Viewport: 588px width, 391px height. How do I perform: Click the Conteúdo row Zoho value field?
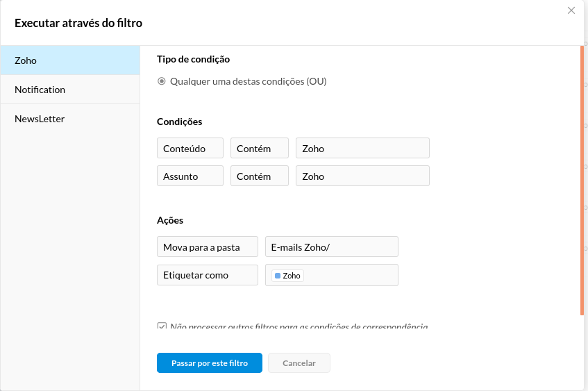(362, 148)
